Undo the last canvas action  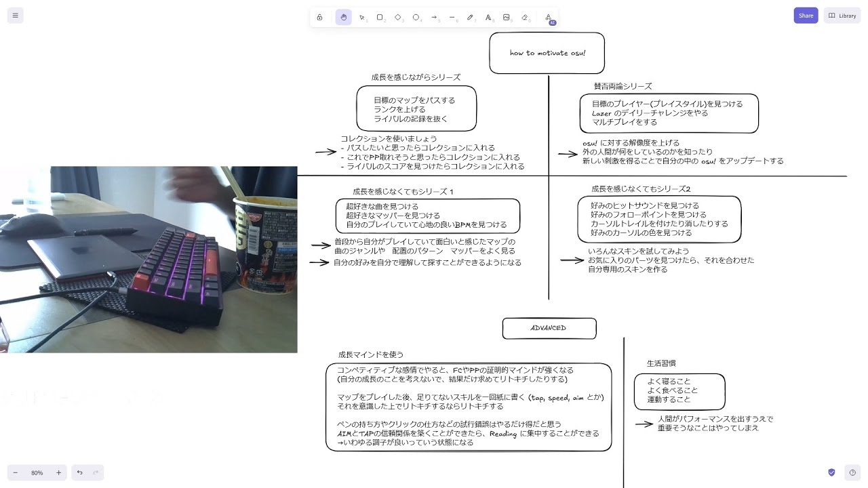point(79,472)
